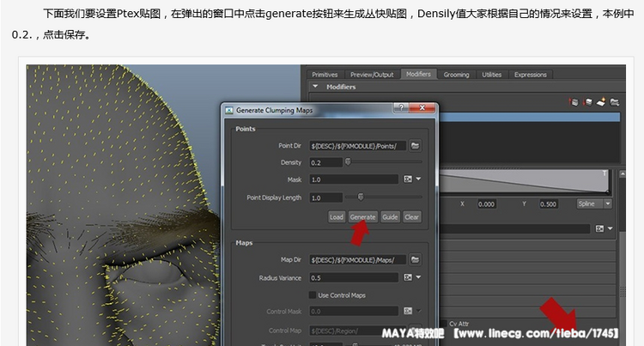Adjust the Density slider handle
Viewport: 644px width, 346px height.
348,161
